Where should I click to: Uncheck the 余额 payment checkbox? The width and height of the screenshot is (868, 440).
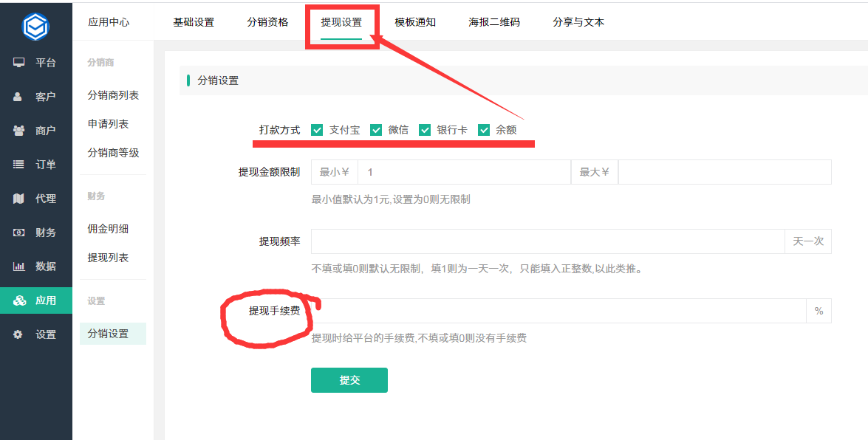(x=485, y=130)
